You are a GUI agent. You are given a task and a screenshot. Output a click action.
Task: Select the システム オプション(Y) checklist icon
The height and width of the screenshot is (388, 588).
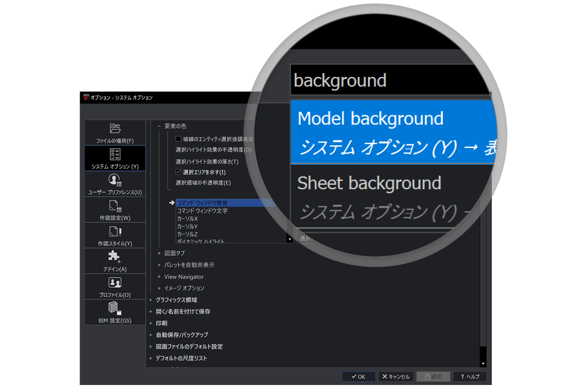click(x=115, y=154)
